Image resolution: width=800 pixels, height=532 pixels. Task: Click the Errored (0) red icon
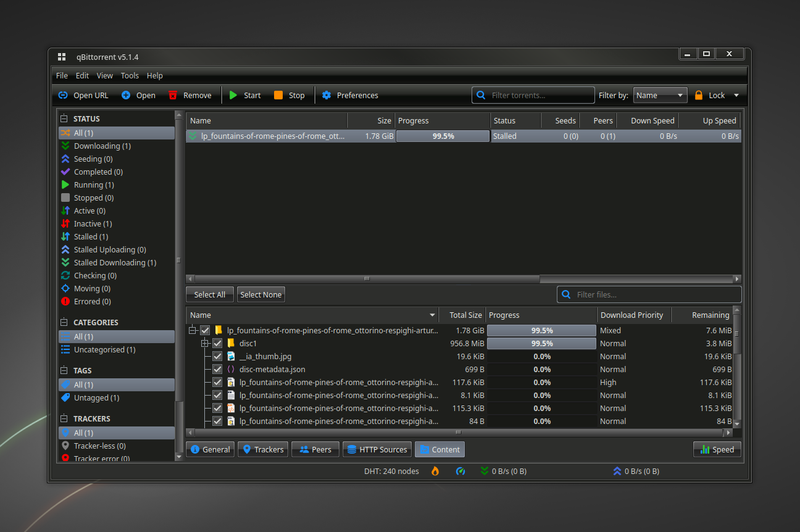pyautogui.click(x=65, y=302)
